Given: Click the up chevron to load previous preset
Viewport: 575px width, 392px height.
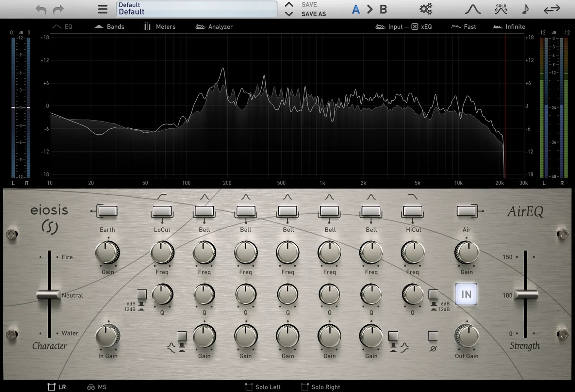Looking at the screenshot, I should (x=288, y=5).
